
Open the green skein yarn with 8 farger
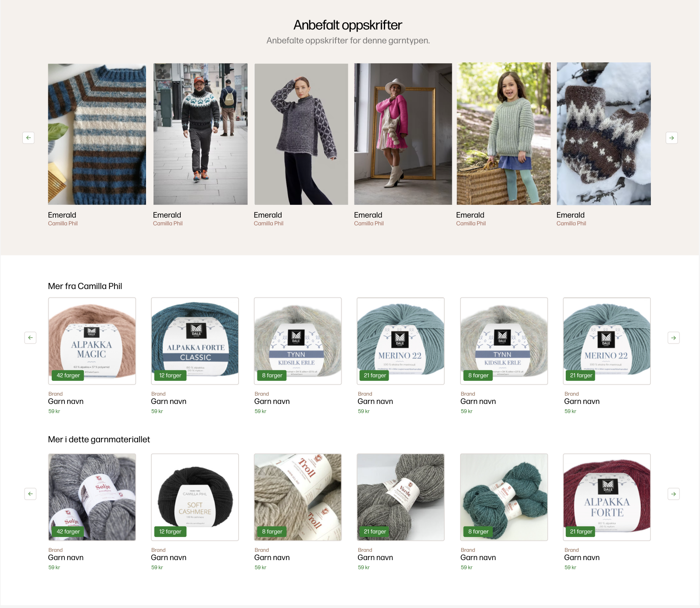tap(504, 497)
